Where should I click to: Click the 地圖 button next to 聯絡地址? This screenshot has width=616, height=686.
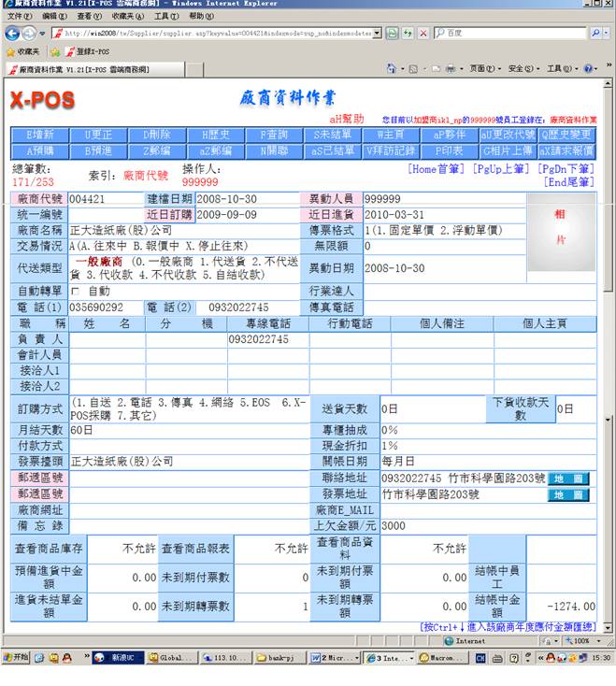coord(568,479)
